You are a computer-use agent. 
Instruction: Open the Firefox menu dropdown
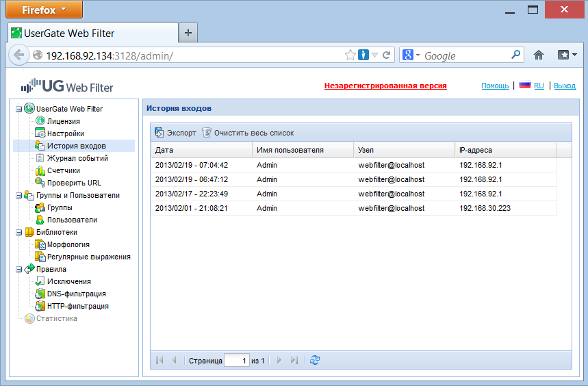coord(44,10)
